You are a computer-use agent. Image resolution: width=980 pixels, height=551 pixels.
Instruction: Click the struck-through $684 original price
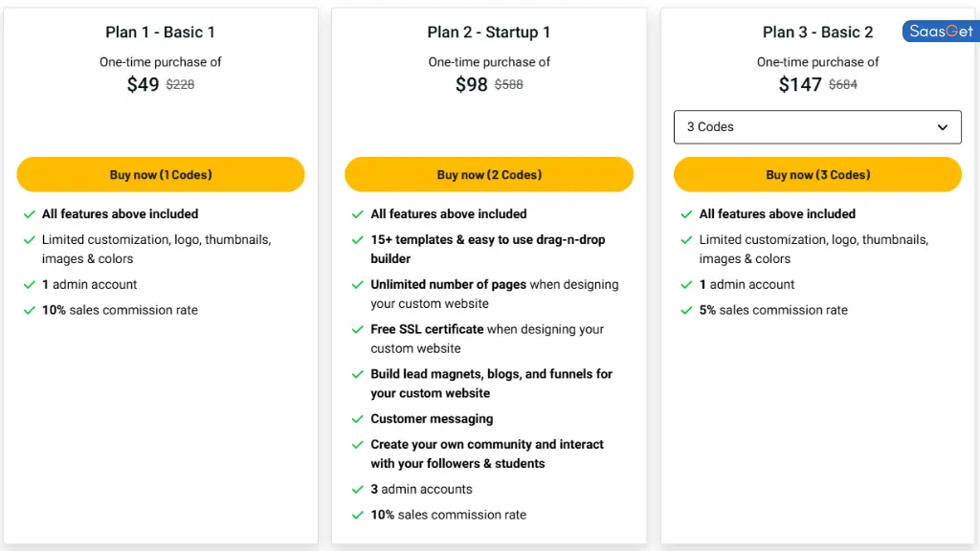(842, 84)
